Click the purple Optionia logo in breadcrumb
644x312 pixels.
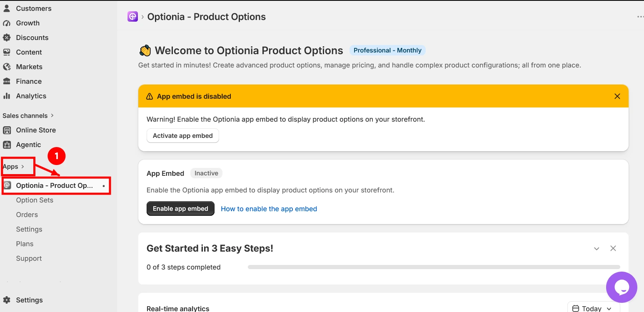point(132,17)
